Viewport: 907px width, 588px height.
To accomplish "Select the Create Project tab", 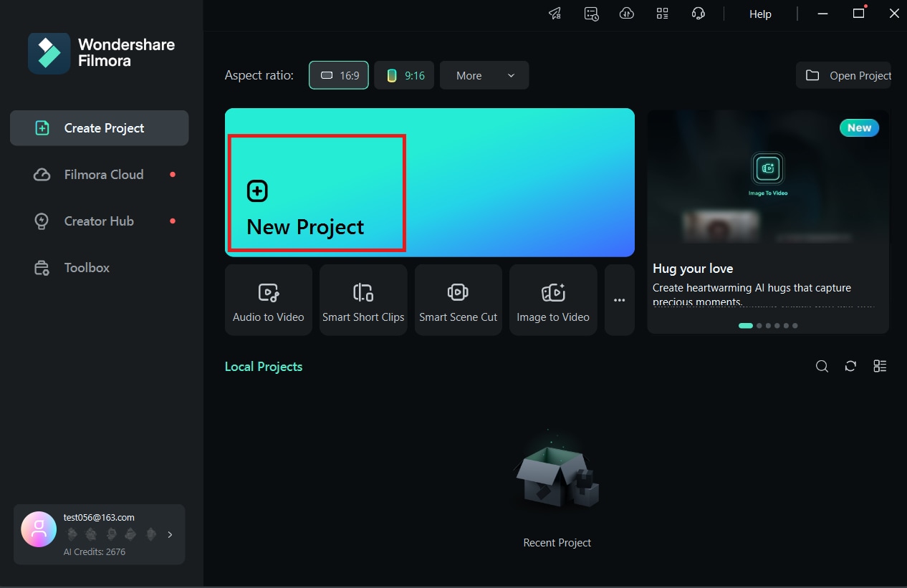I will (x=100, y=128).
